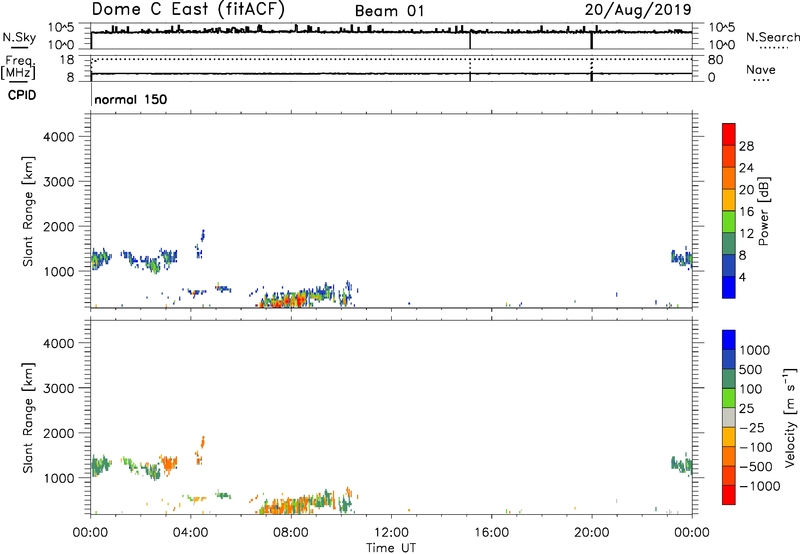Click the '18' frequency axis tick label

click(67, 60)
